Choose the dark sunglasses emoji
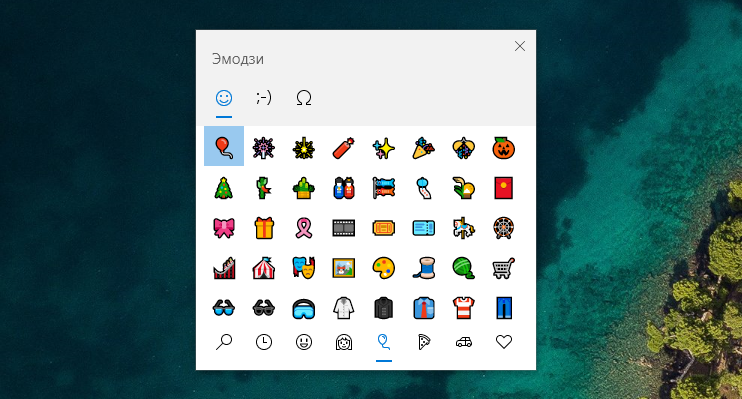This screenshot has width=742, height=399. coord(264,308)
